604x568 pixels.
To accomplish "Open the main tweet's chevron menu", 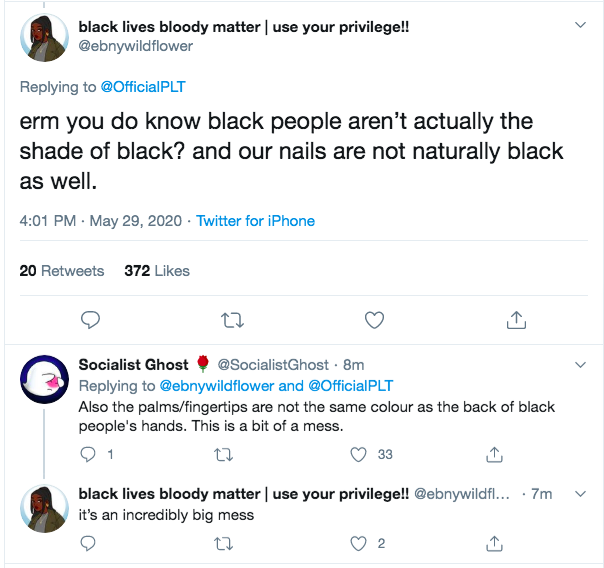I will (x=580, y=25).
